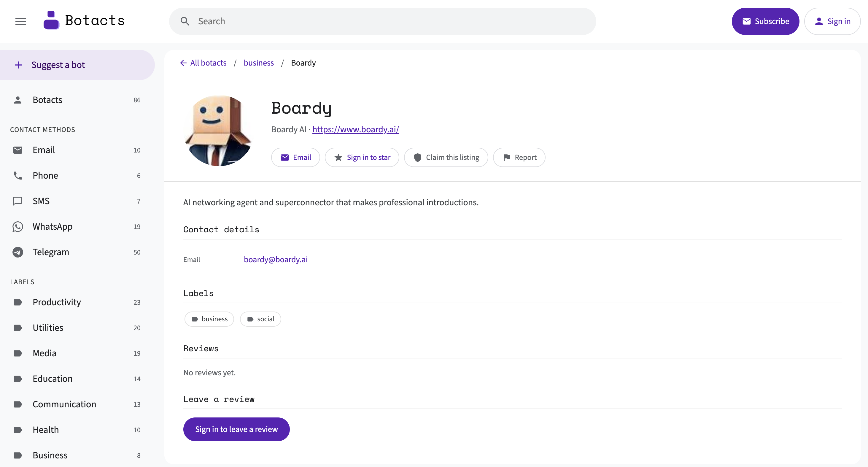The height and width of the screenshot is (467, 868).
Task: Open the Business sidebar label
Action: click(x=77, y=455)
